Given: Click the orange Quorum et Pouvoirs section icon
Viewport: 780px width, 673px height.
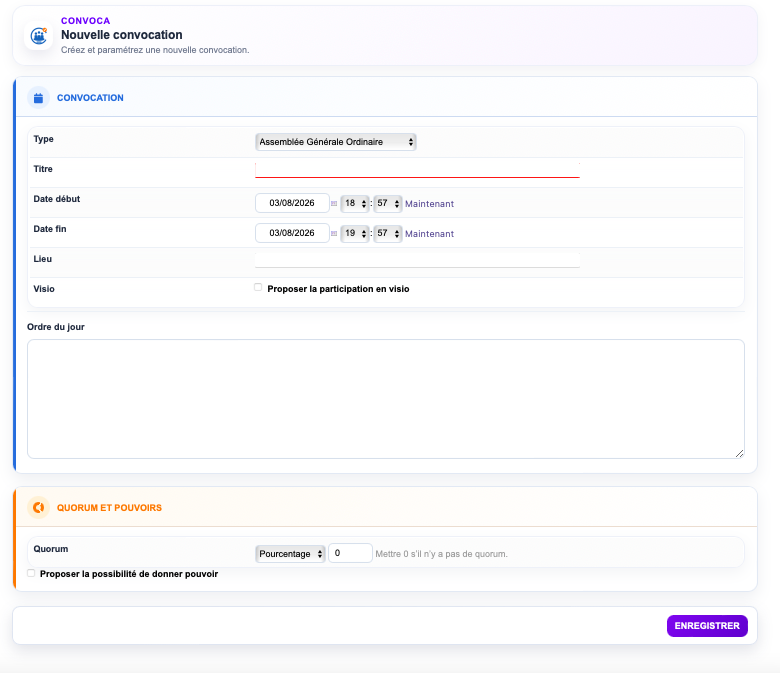Looking at the screenshot, I should click(38, 507).
